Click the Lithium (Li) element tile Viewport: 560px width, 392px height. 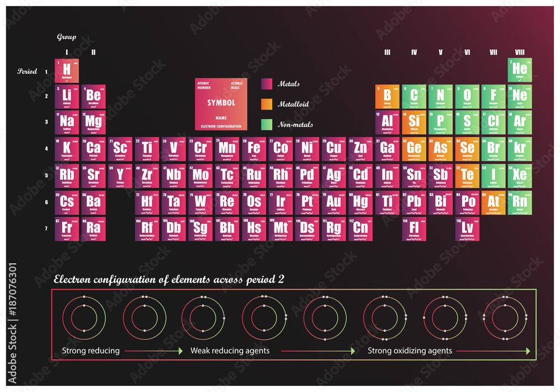click(x=67, y=97)
